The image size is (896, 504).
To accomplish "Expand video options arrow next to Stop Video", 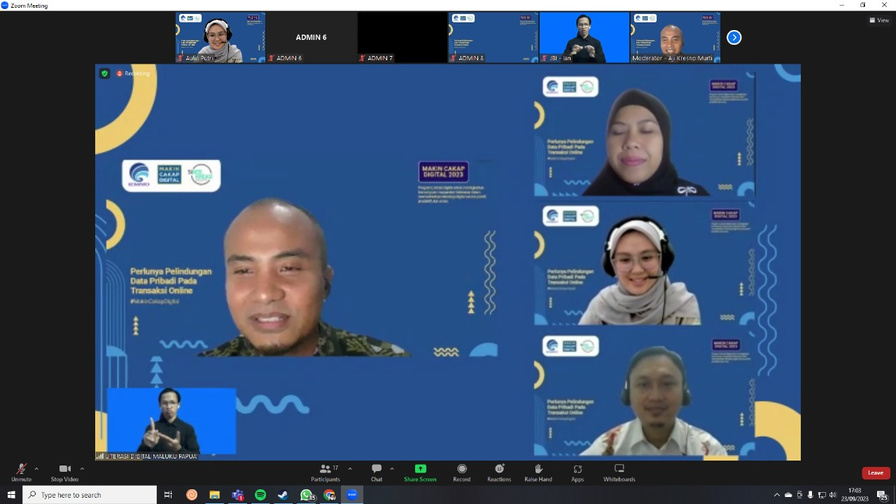I will pyautogui.click(x=82, y=468).
